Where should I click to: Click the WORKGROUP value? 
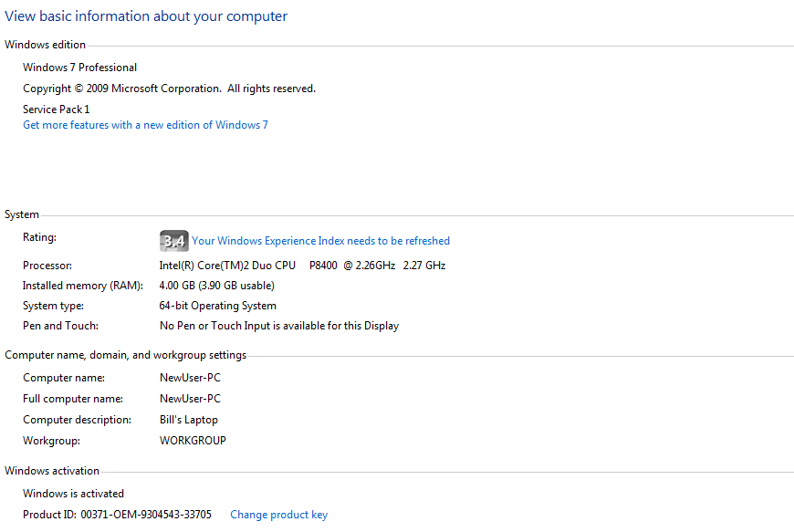(193, 441)
